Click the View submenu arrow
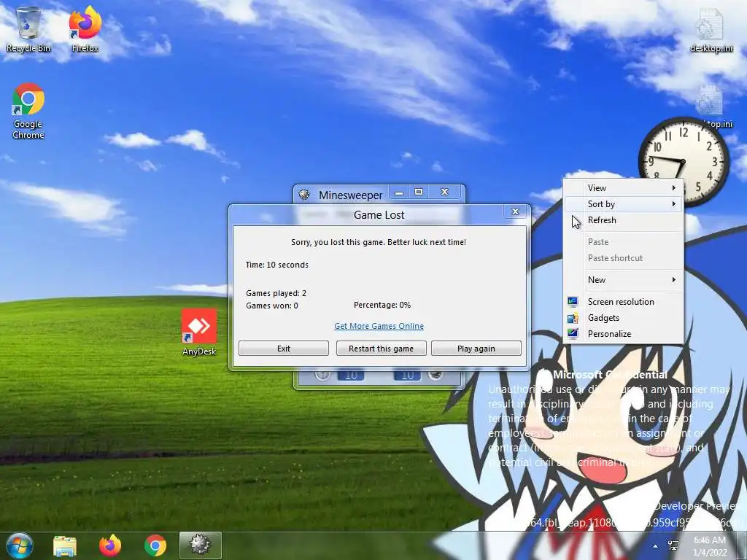The height and width of the screenshot is (560, 747). click(x=673, y=187)
